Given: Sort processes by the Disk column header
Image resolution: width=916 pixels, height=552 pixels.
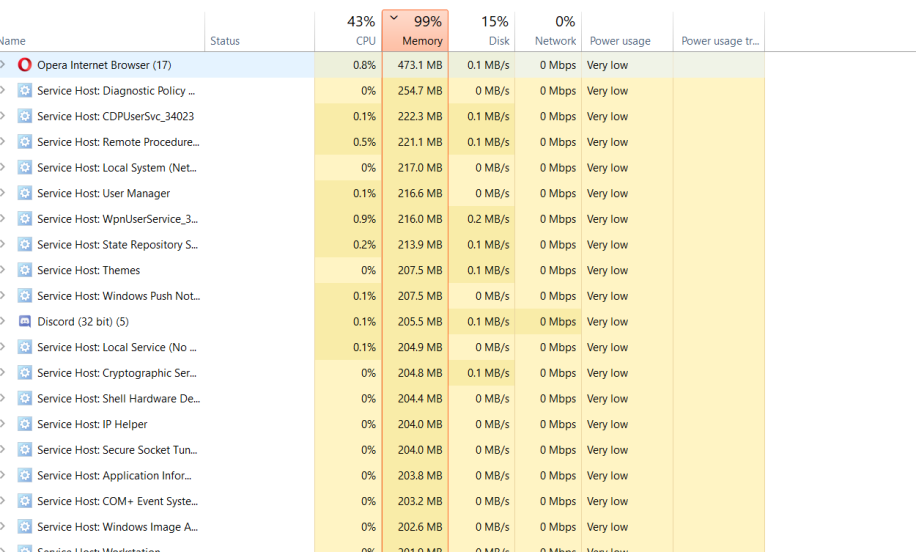Looking at the screenshot, I should click(482, 30).
